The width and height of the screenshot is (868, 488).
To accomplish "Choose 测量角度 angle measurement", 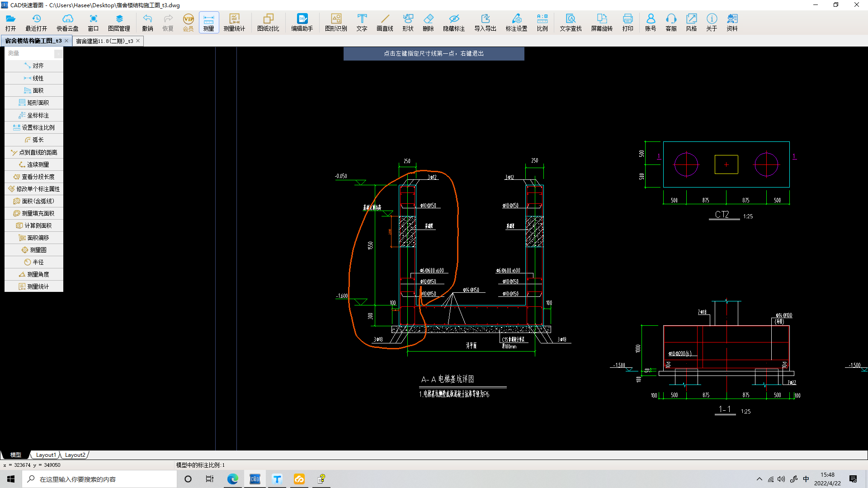I will (x=34, y=274).
